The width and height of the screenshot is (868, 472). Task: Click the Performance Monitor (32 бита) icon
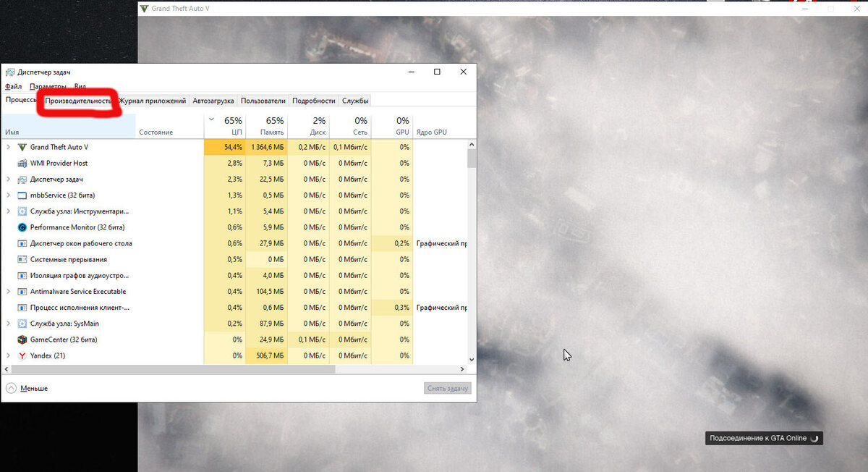[x=22, y=227]
